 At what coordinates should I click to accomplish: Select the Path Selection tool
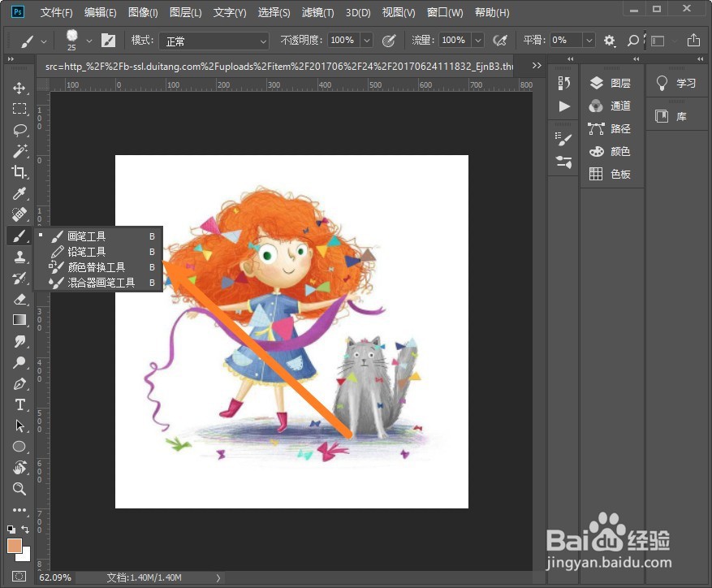pyautogui.click(x=19, y=426)
